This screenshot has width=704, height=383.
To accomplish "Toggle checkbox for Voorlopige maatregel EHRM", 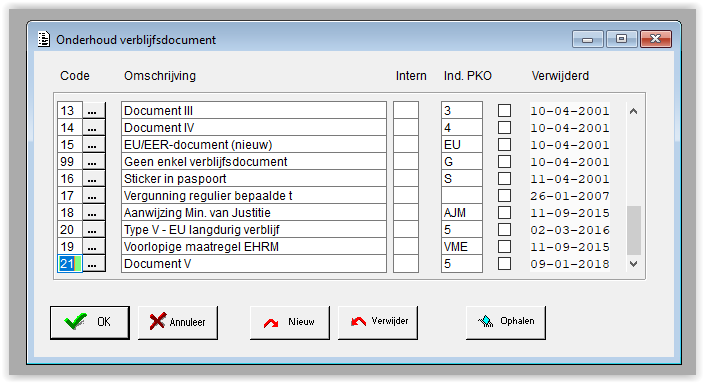I will click(x=504, y=247).
